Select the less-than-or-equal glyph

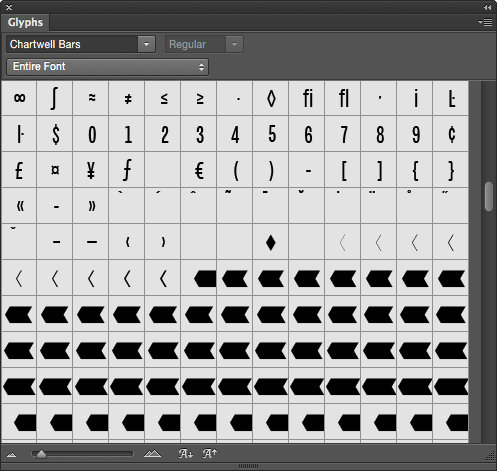tap(163, 98)
